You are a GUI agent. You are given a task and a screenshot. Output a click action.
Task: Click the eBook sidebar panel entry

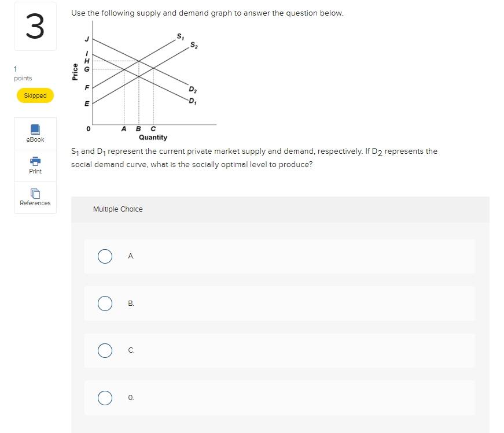coord(35,134)
